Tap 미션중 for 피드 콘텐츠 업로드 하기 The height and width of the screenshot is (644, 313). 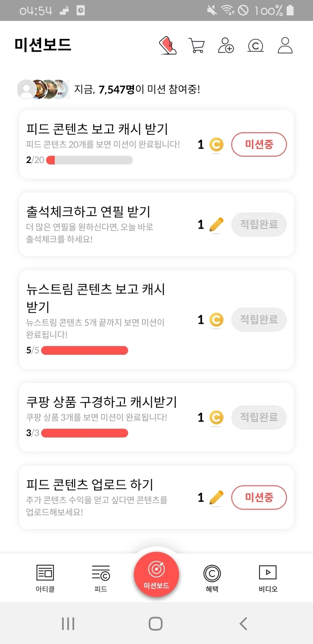259,497
